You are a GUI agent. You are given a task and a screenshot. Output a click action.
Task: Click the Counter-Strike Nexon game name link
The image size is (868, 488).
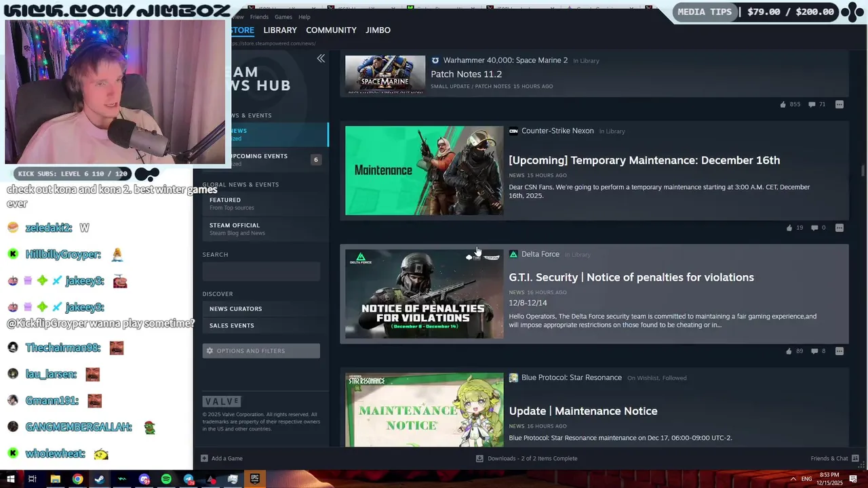point(557,131)
